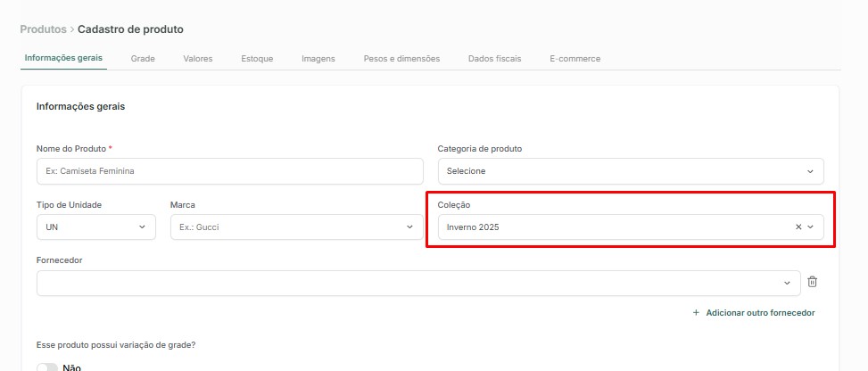Click the Produtos breadcrumb link
The width and height of the screenshot is (868, 371).
point(43,29)
